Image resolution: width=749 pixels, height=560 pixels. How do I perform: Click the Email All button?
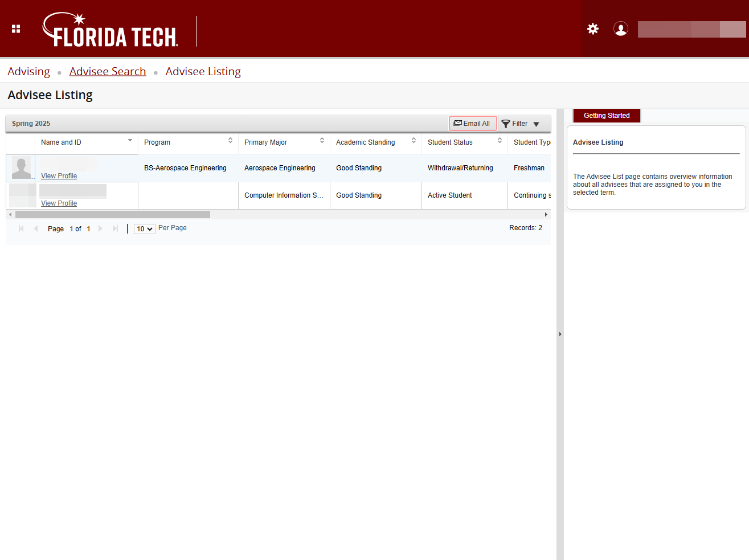point(473,124)
